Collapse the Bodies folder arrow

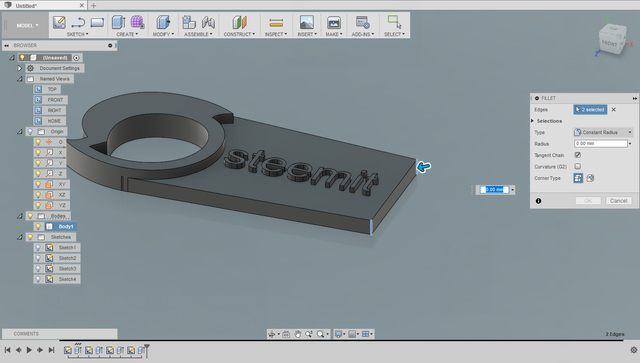coord(19,216)
